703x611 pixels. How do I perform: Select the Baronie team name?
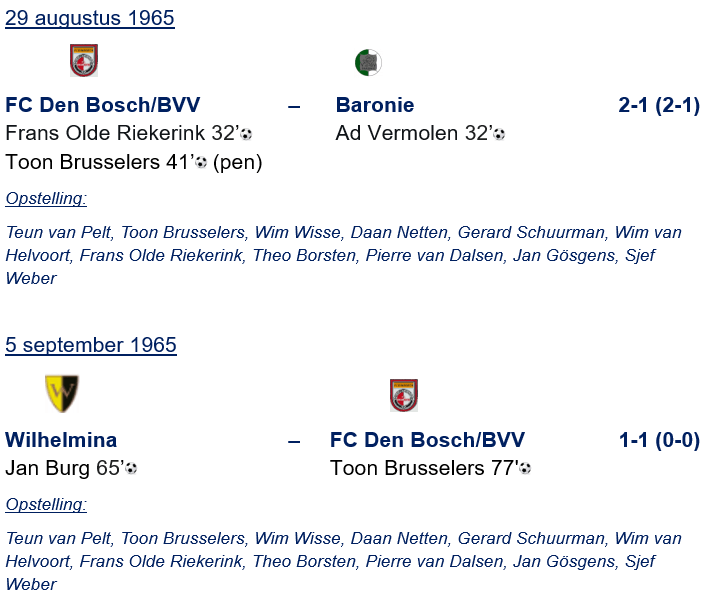tap(375, 105)
